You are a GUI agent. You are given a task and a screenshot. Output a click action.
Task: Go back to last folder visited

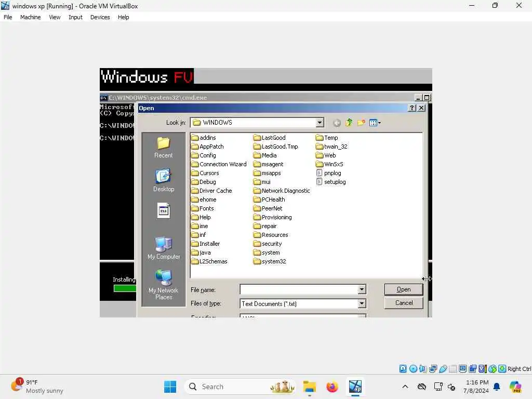click(337, 123)
